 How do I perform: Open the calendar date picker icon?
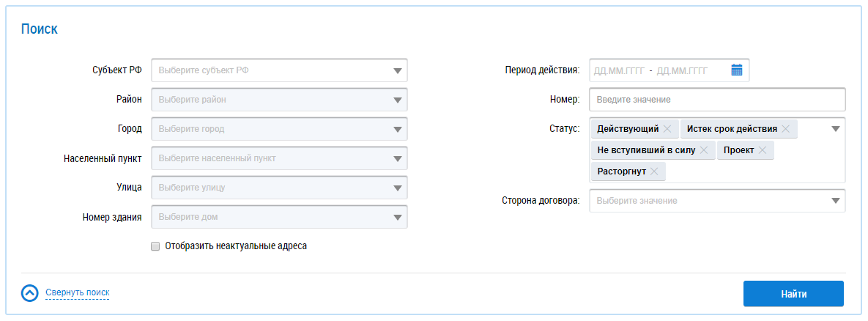pyautogui.click(x=736, y=70)
